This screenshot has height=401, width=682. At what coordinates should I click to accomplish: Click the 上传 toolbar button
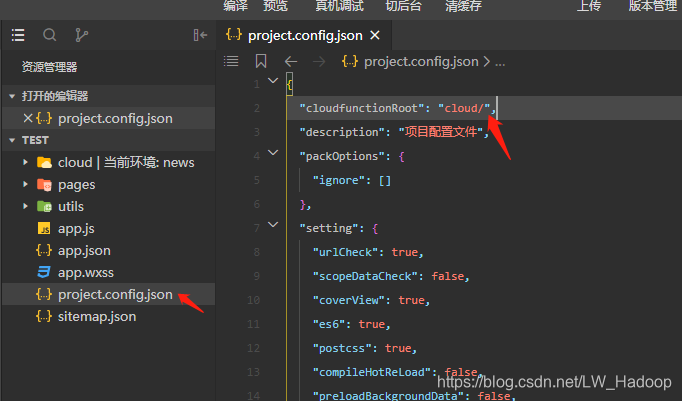pyautogui.click(x=589, y=5)
